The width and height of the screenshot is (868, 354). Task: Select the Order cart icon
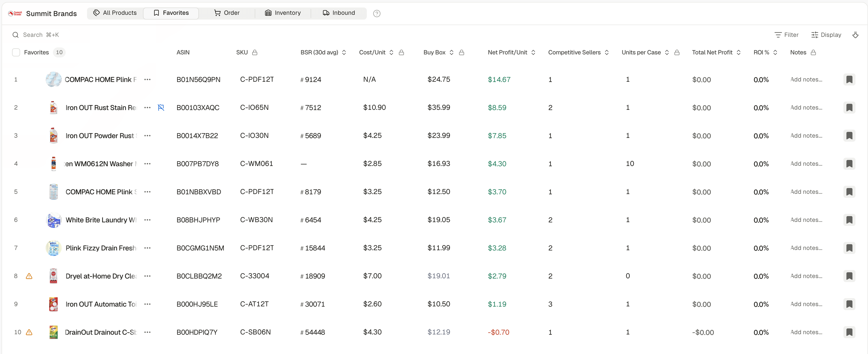217,13
